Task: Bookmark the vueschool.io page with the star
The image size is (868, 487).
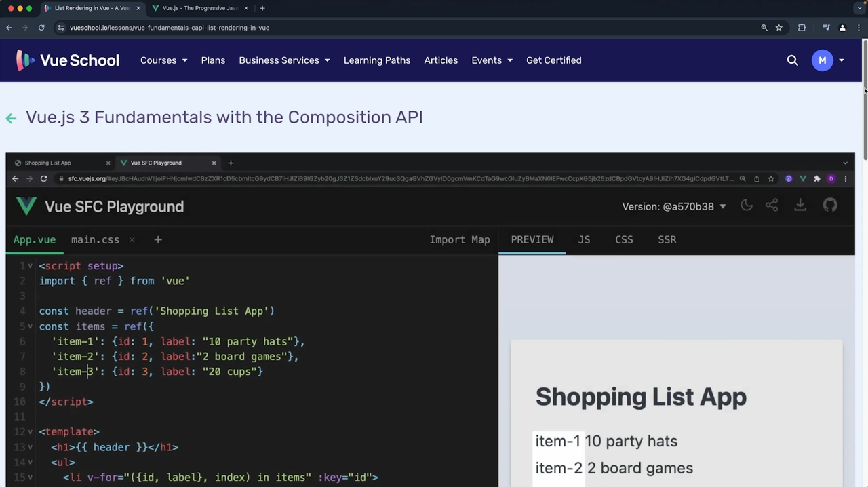Action: pyautogui.click(x=779, y=28)
